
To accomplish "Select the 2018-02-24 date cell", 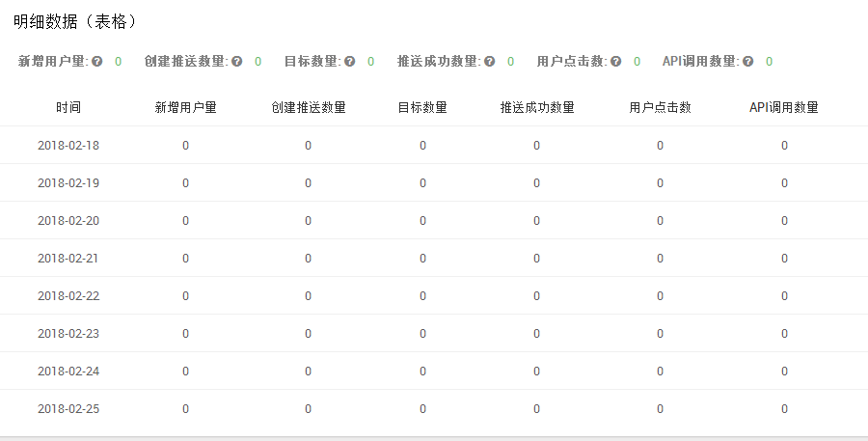I will (x=68, y=372).
